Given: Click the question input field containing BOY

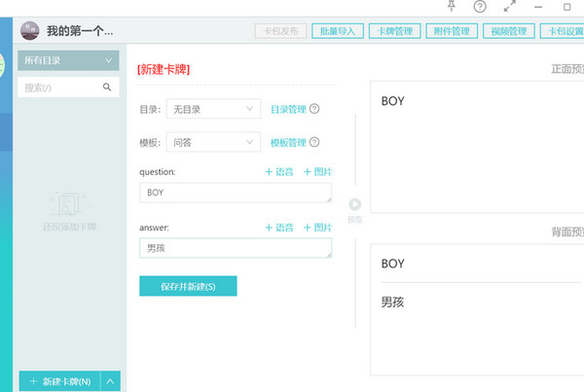Looking at the screenshot, I should coord(235,193).
